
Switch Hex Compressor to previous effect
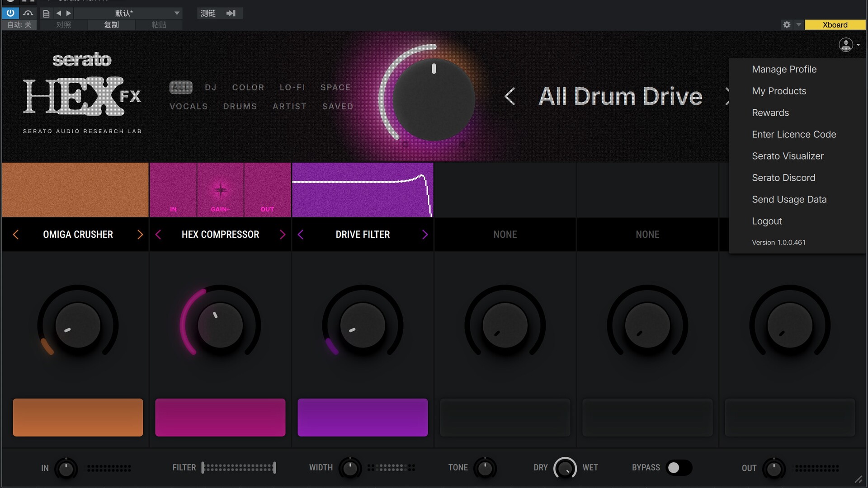click(158, 235)
